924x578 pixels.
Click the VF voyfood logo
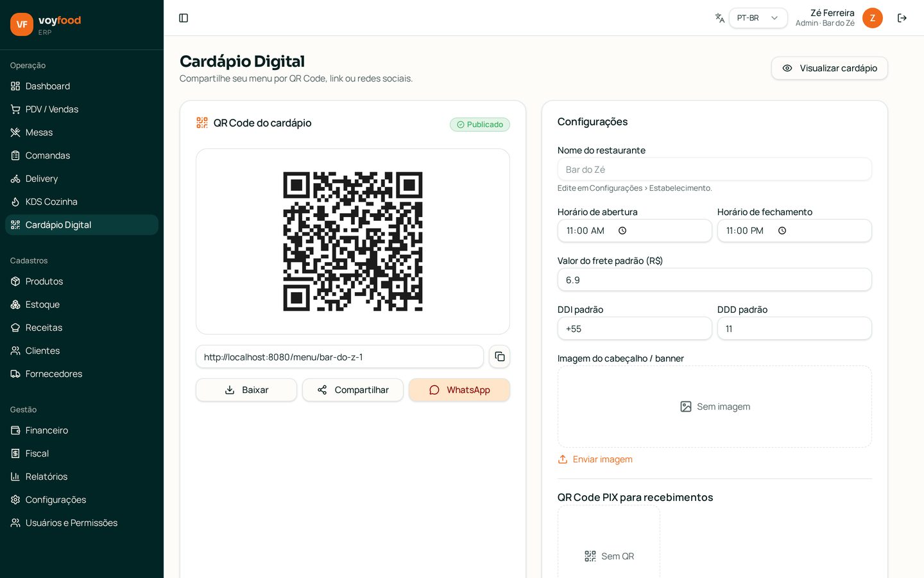click(x=46, y=24)
